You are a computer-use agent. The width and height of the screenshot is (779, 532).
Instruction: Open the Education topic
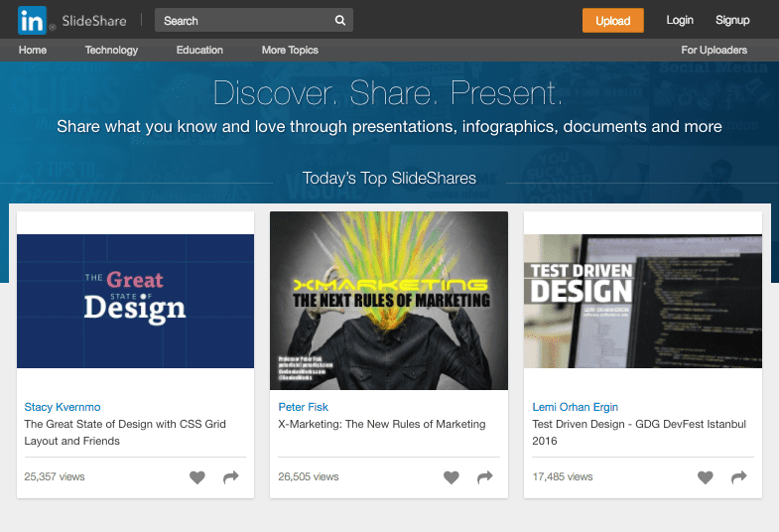click(199, 51)
